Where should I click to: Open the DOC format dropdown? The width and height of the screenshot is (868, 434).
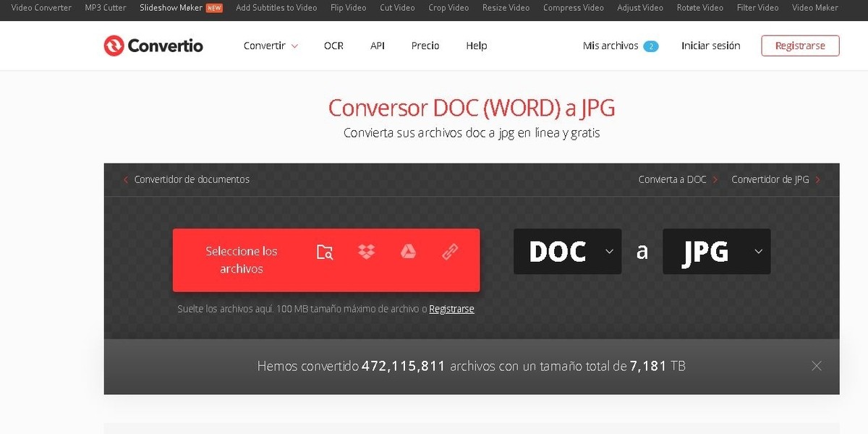(566, 251)
